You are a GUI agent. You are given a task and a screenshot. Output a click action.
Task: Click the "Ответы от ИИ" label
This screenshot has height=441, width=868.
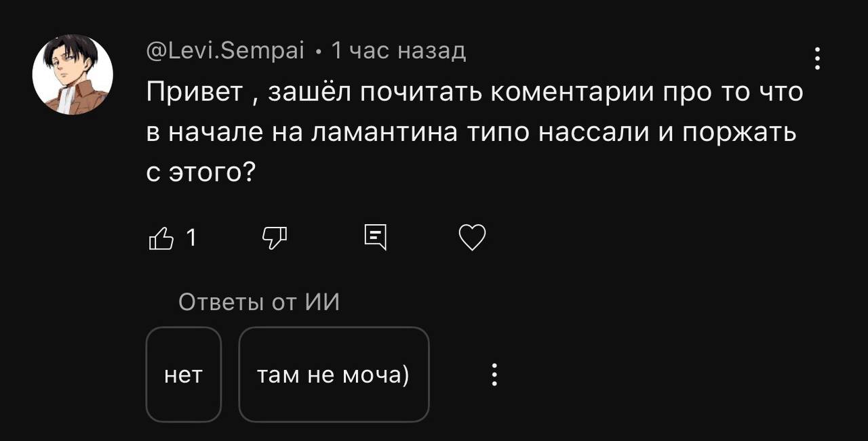[259, 302]
